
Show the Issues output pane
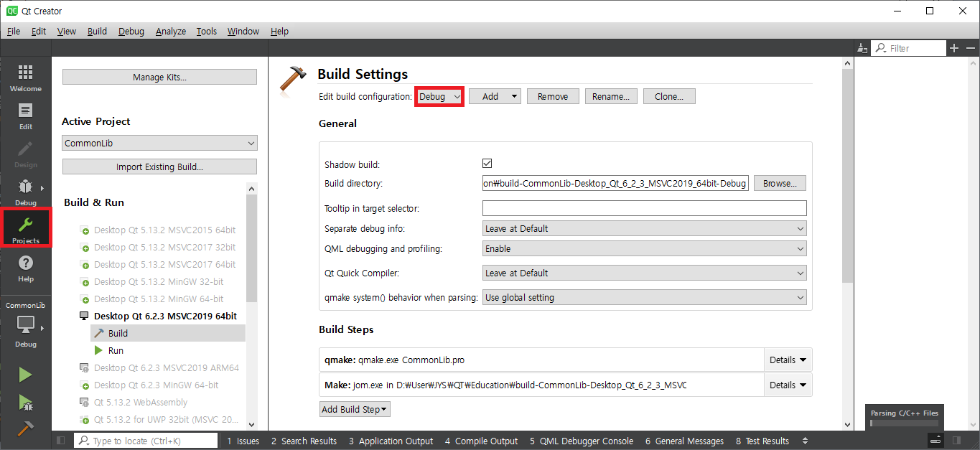243,441
